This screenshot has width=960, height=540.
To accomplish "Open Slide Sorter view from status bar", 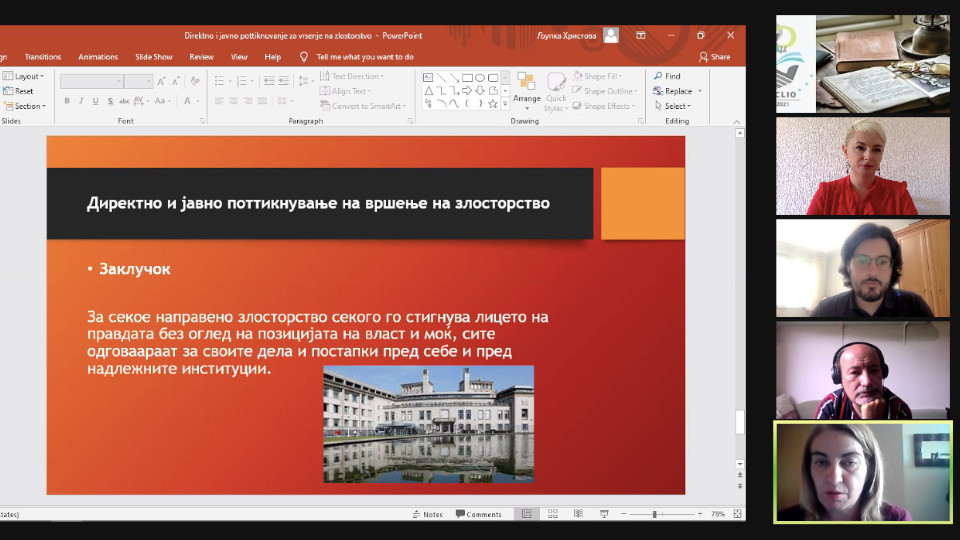I will 552,514.
